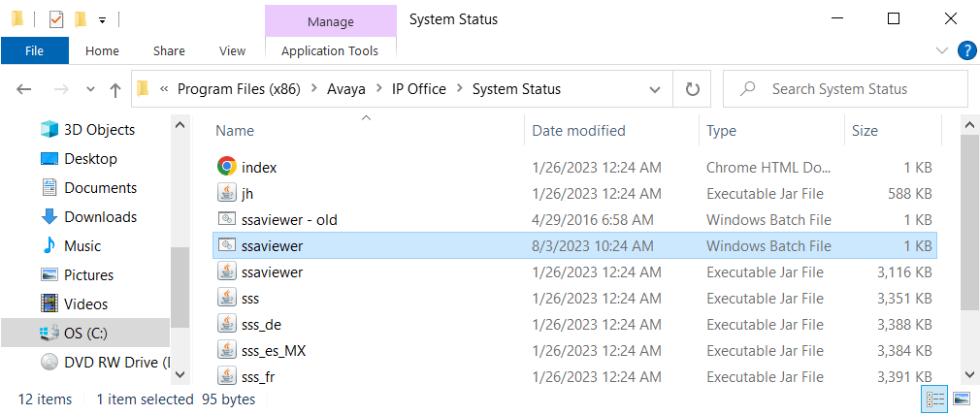
Task: Navigate to Avaya folder in address bar
Action: pos(345,89)
